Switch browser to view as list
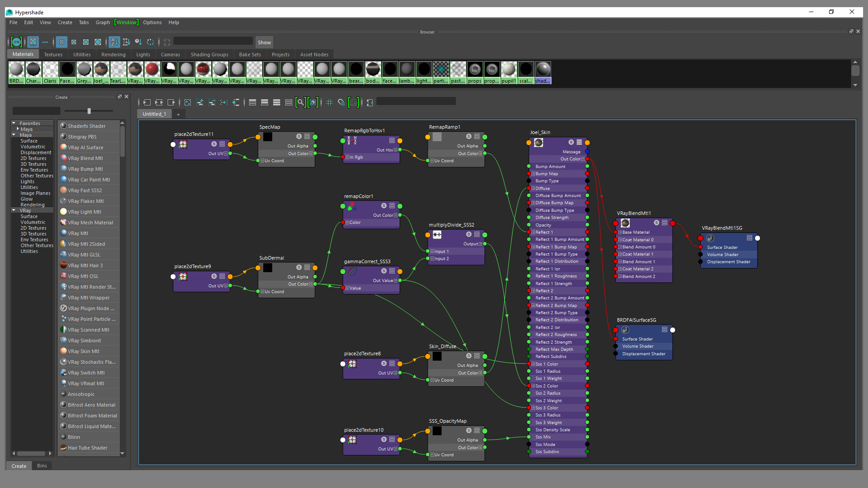Image resolution: width=868 pixels, height=488 pixels. pos(45,42)
